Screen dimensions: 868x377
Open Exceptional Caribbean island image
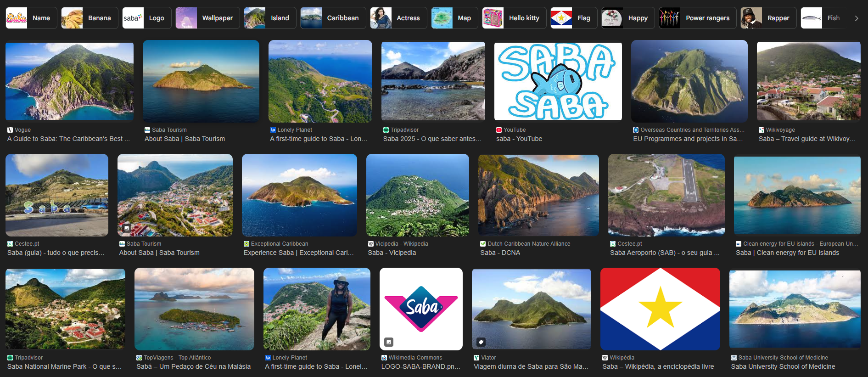click(299, 195)
